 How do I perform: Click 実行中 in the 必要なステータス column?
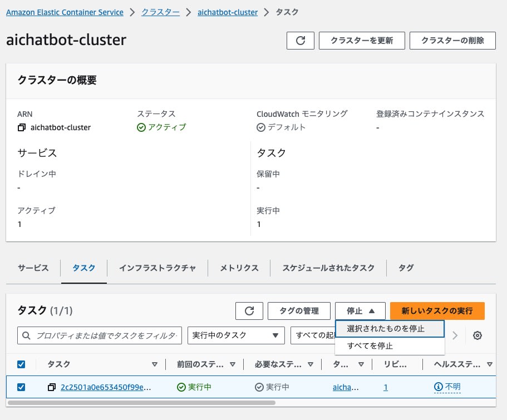click(277, 387)
